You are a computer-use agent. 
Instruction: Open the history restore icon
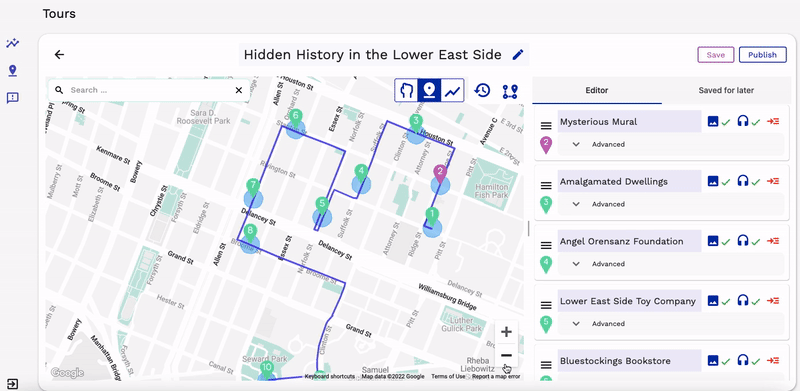point(482,91)
